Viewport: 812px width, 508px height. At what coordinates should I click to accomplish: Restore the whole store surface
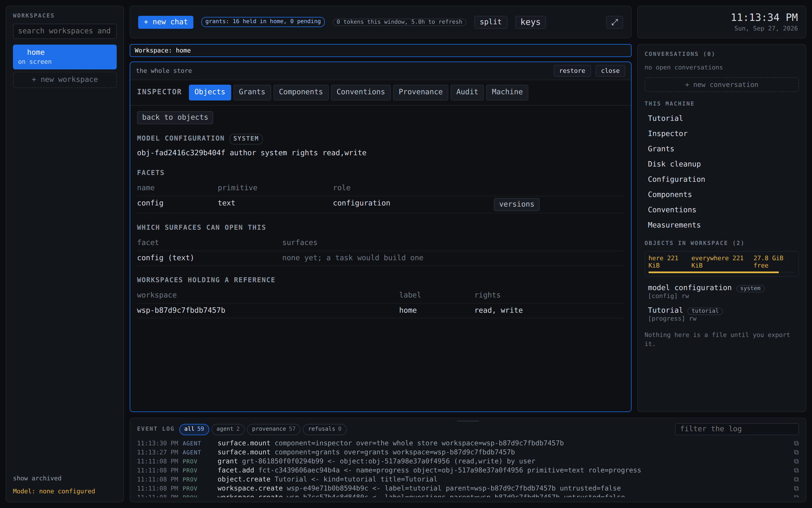coord(572,71)
